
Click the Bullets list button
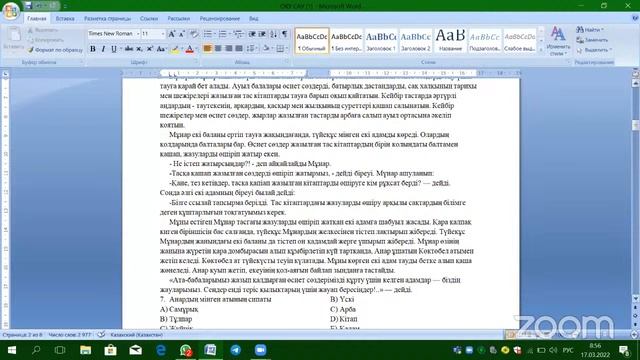click(207, 34)
